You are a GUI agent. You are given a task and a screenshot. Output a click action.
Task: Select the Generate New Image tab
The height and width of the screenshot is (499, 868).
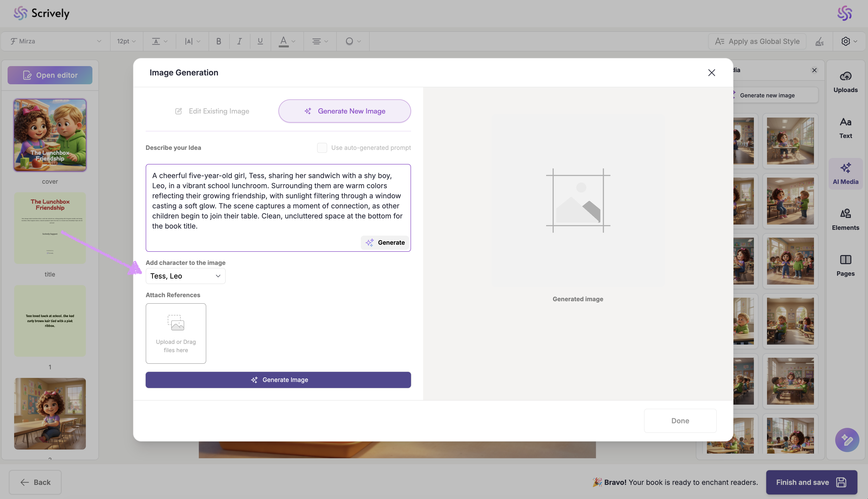click(x=344, y=111)
